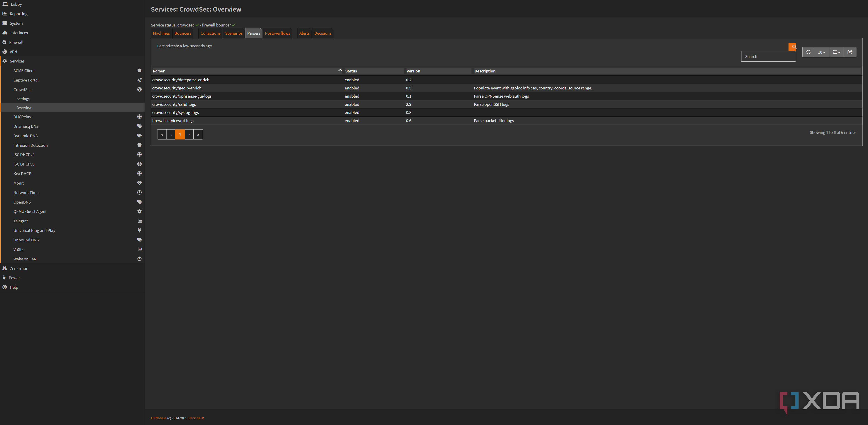The image size is (868, 425).
Task: Click the VnStat bar chart icon
Action: point(140,249)
